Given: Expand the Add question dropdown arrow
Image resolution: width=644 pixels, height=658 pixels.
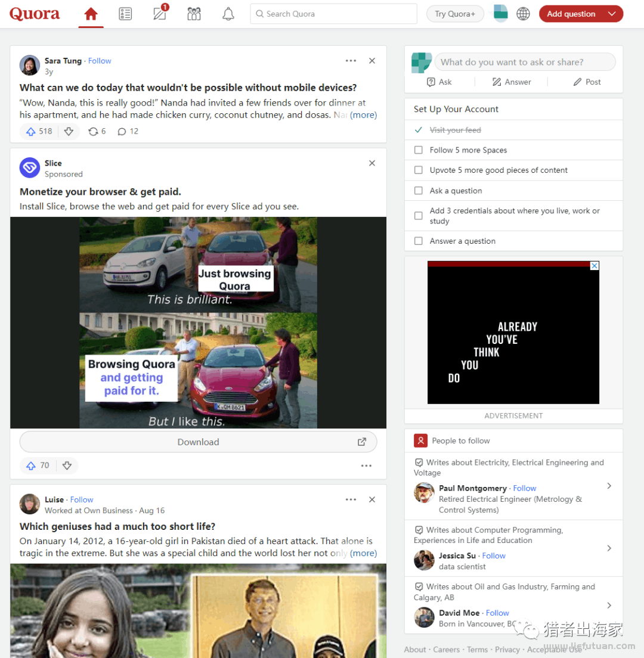Looking at the screenshot, I should pyautogui.click(x=612, y=14).
